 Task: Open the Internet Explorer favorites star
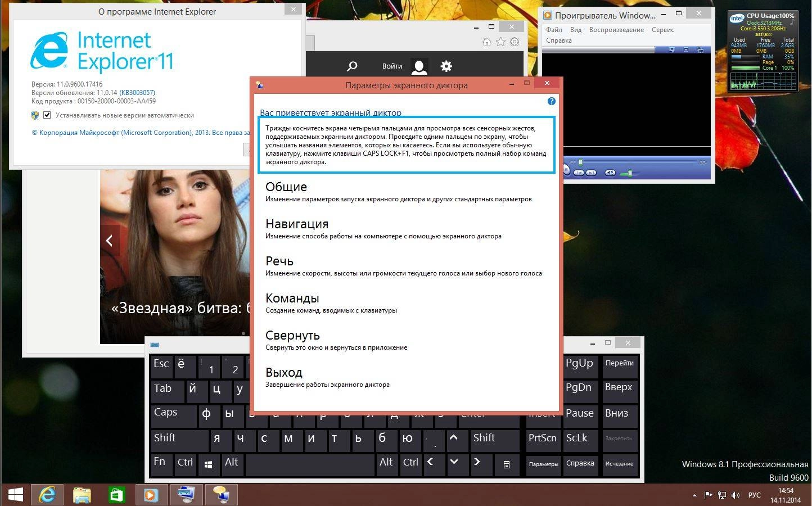500,42
